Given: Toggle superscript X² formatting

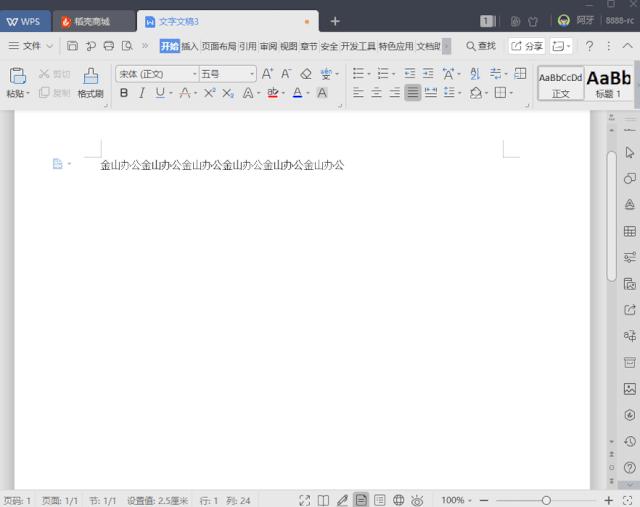Looking at the screenshot, I should (209, 93).
